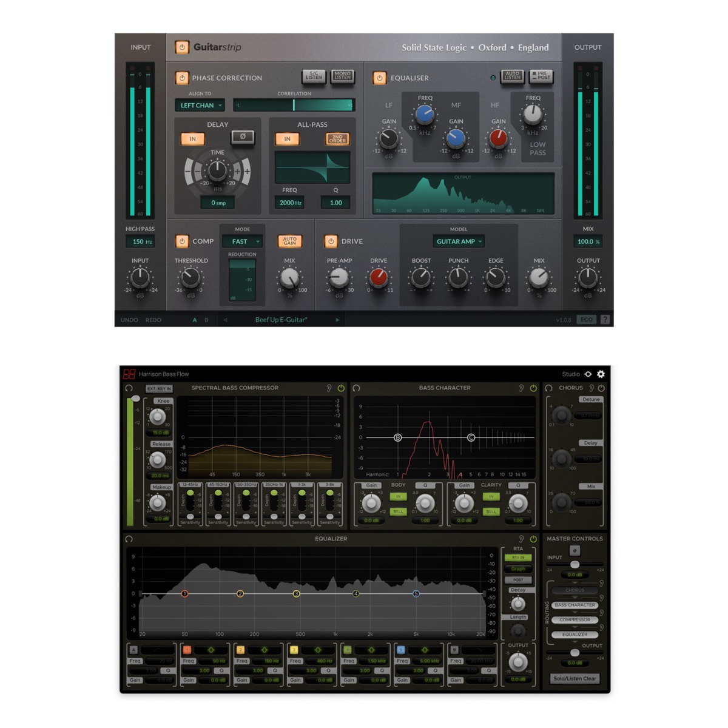Solo-listen the Chorus ear icon
The width and height of the screenshot is (728, 728).
coord(591,388)
